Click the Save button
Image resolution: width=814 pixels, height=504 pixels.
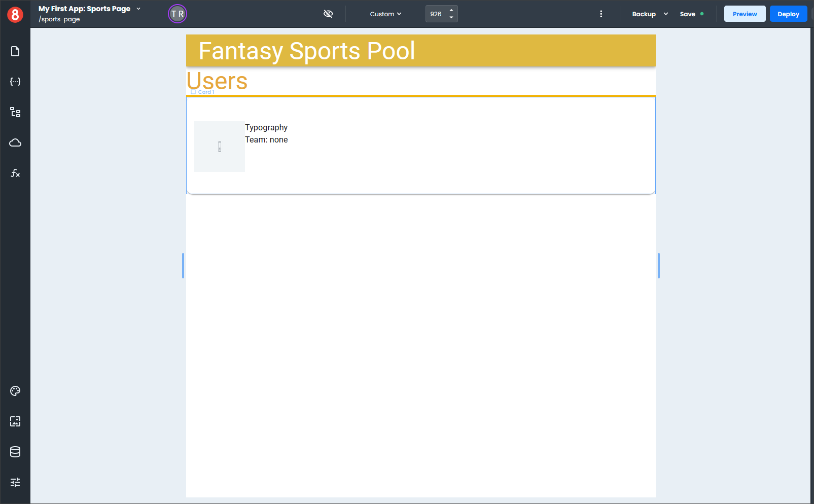click(x=688, y=14)
